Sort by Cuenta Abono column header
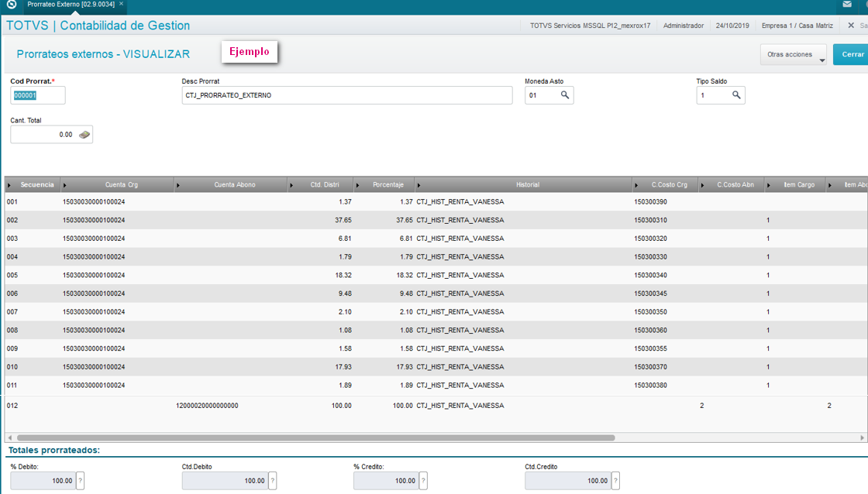This screenshot has height=494, width=868. (230, 185)
